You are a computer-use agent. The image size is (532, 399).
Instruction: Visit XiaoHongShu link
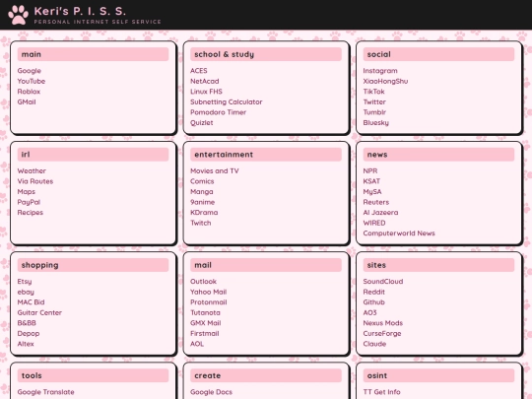[385, 81]
